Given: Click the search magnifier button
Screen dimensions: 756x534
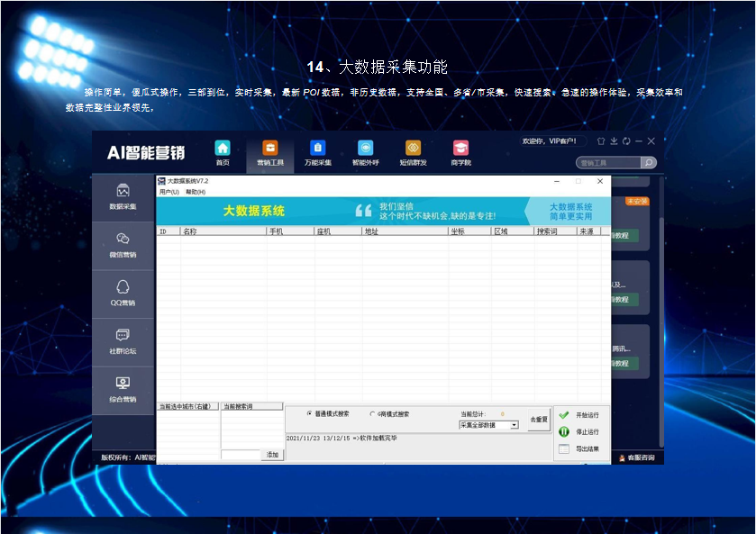Looking at the screenshot, I should point(649,162).
